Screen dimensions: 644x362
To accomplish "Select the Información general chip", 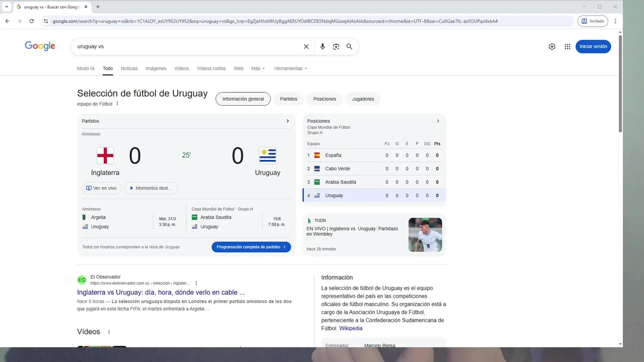I will click(243, 99).
